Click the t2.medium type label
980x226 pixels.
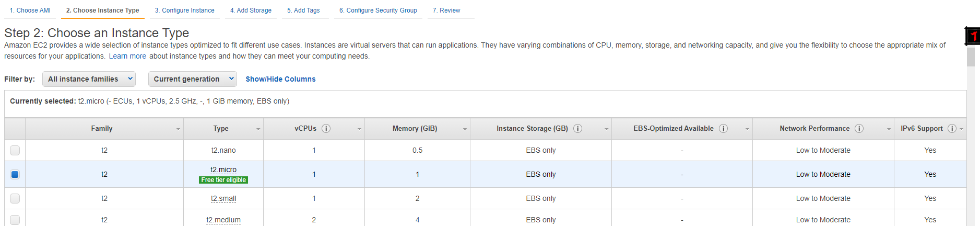[x=223, y=220]
